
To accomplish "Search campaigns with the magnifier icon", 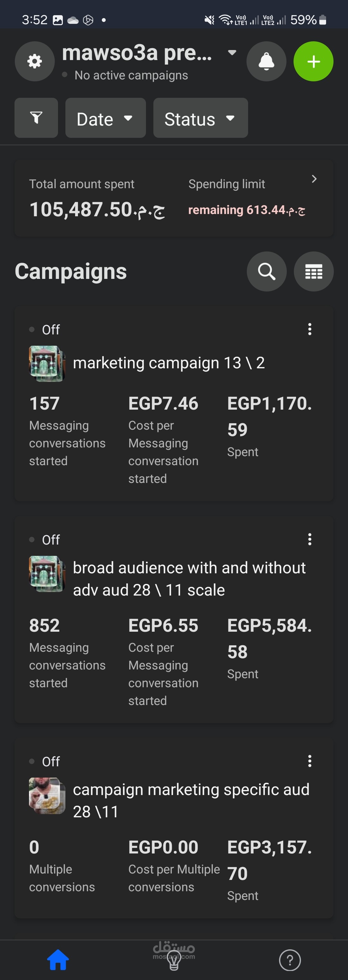I will click(266, 272).
